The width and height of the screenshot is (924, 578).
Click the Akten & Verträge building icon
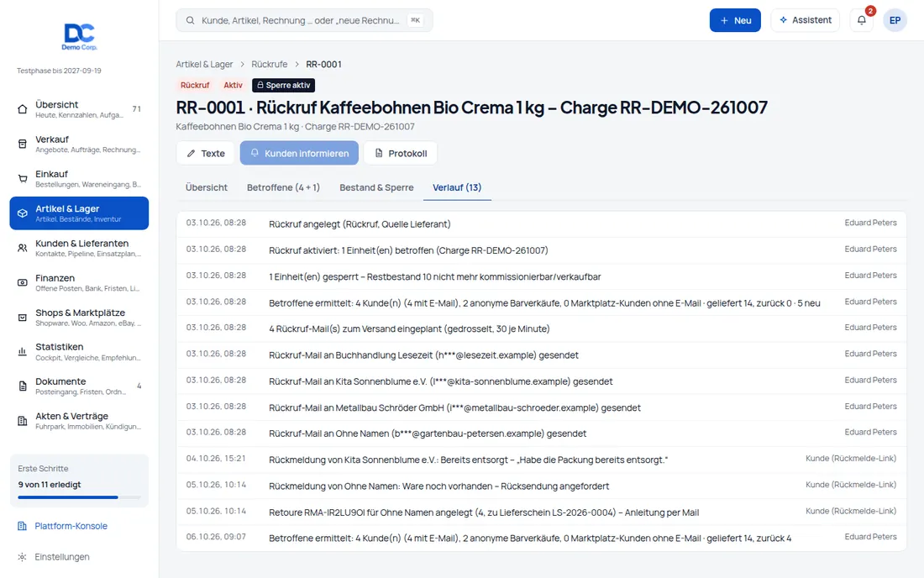[23, 421]
